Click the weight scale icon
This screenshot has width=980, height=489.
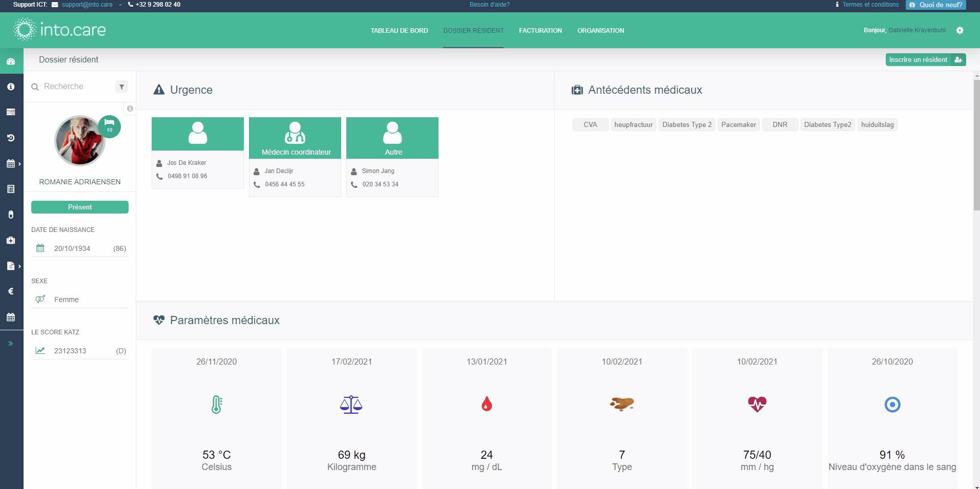pyautogui.click(x=351, y=405)
